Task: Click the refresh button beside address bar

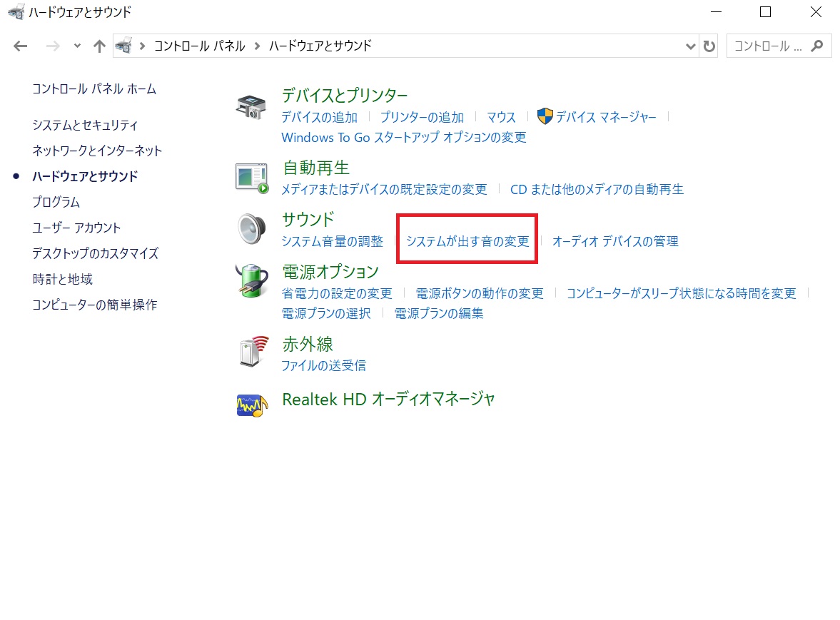Action: click(709, 46)
